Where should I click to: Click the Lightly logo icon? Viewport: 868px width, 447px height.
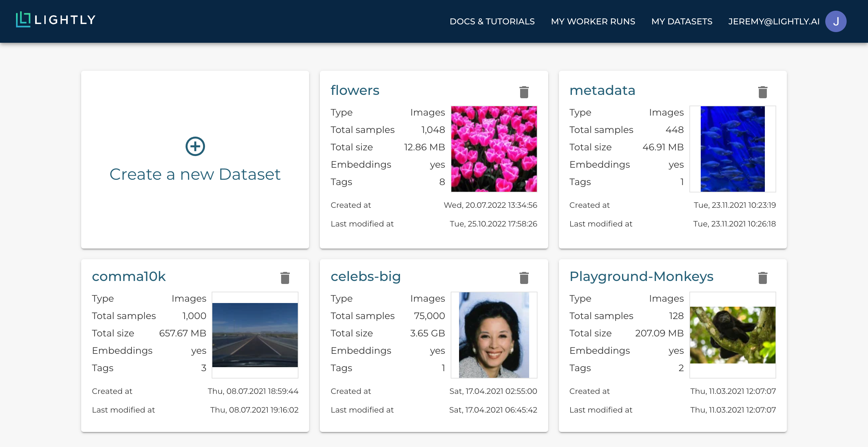coord(23,20)
